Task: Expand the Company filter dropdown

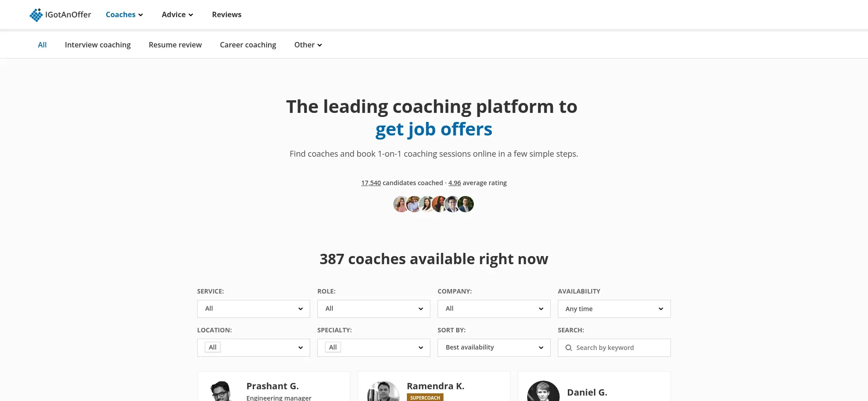Action: click(494, 309)
